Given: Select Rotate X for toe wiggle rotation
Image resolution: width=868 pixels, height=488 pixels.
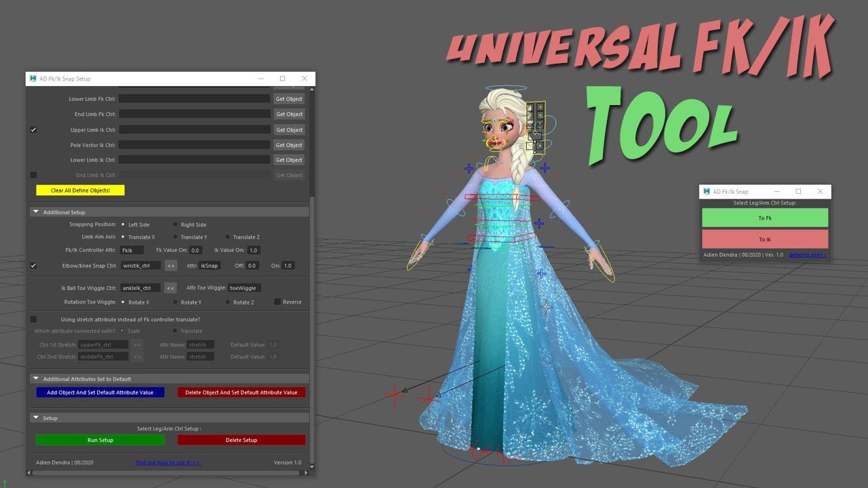Looking at the screenshot, I should [123, 302].
